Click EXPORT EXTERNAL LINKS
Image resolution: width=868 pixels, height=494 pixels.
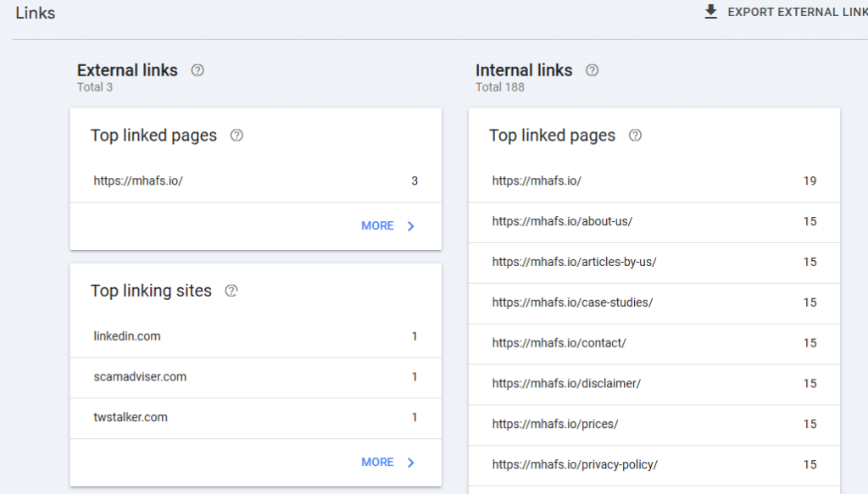click(795, 12)
